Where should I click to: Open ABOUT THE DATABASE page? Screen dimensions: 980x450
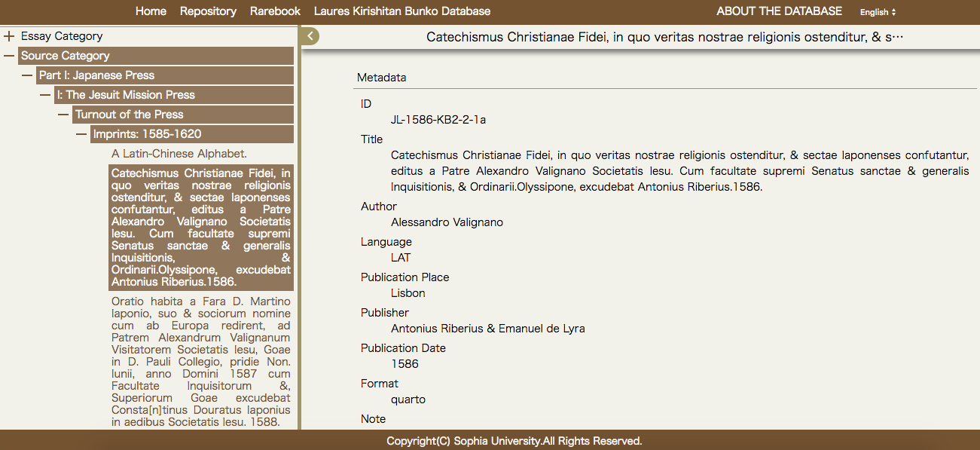tap(779, 11)
